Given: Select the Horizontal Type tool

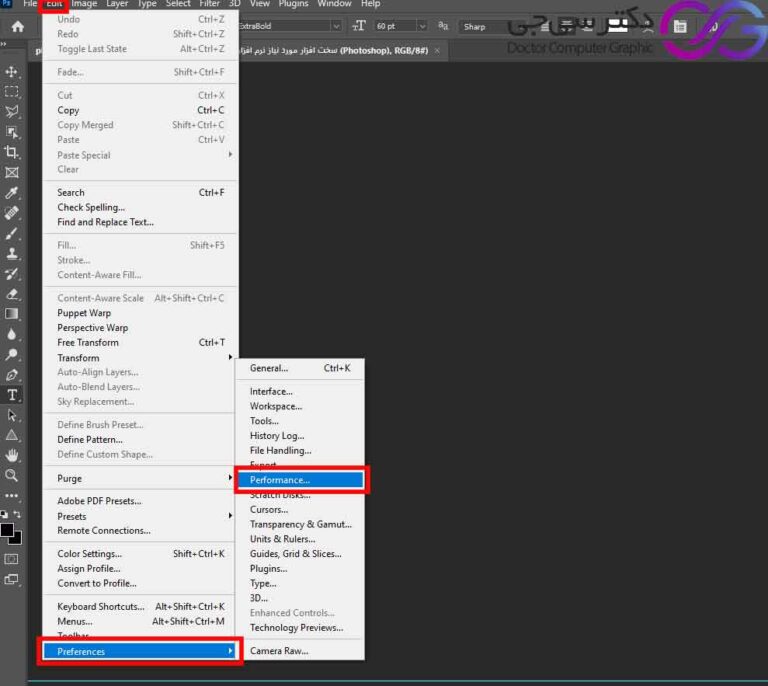Looking at the screenshot, I should (x=12, y=395).
